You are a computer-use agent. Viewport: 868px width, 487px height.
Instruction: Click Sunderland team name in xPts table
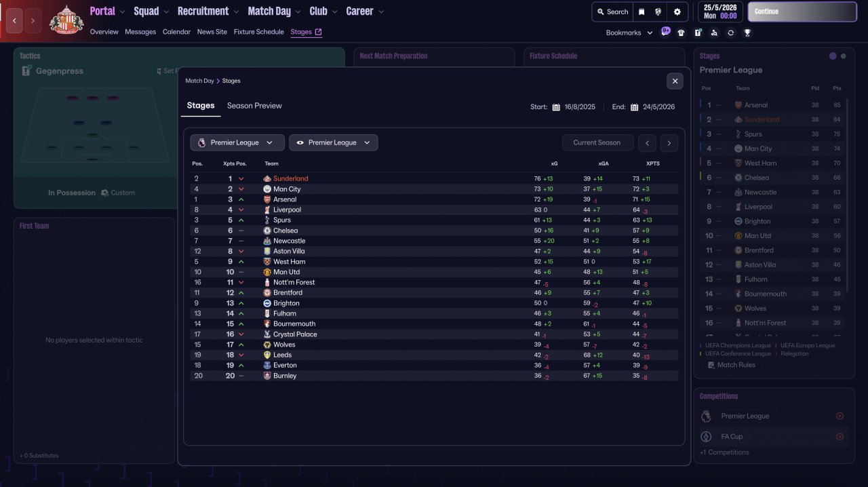291,179
